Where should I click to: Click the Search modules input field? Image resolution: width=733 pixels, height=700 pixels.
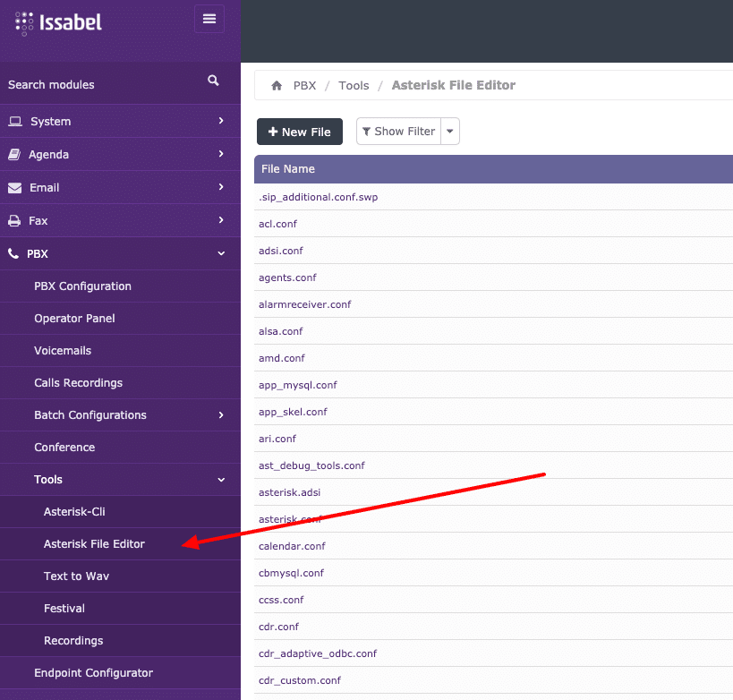tap(98, 85)
